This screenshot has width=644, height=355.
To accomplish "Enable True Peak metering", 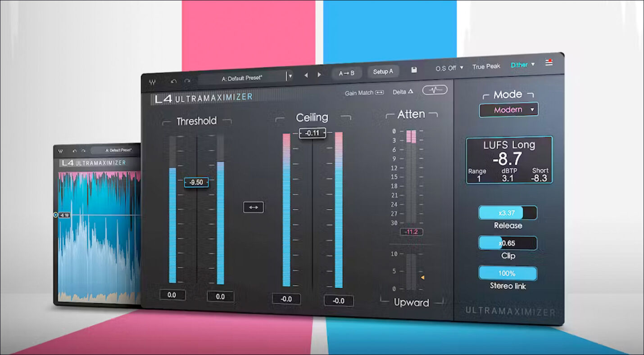I will coord(485,66).
